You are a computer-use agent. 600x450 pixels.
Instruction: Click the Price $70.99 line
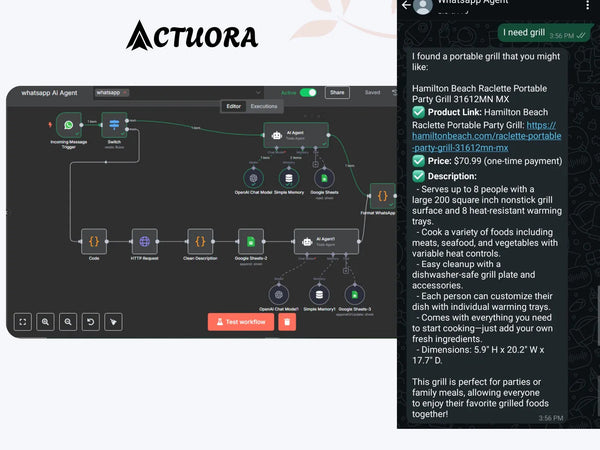pyautogui.click(x=488, y=161)
